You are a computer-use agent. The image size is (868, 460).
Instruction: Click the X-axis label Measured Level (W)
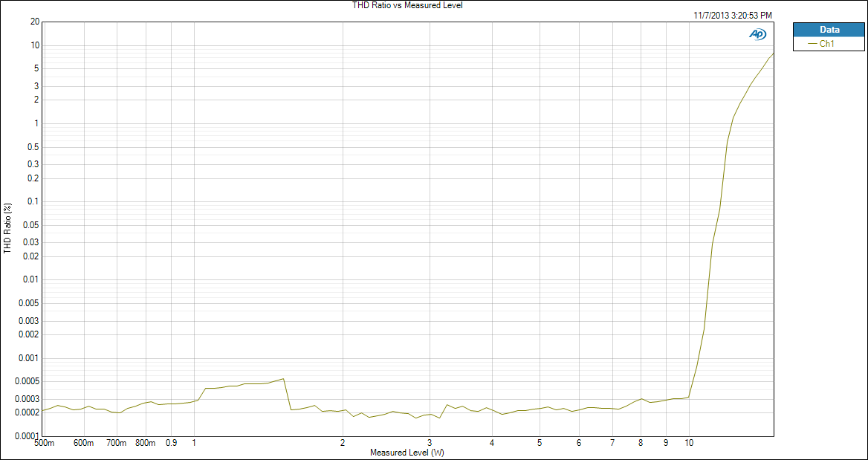tap(407, 453)
